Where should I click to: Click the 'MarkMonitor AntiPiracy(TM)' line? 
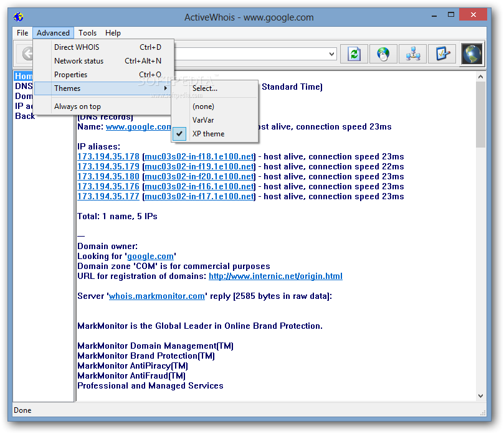(x=133, y=366)
